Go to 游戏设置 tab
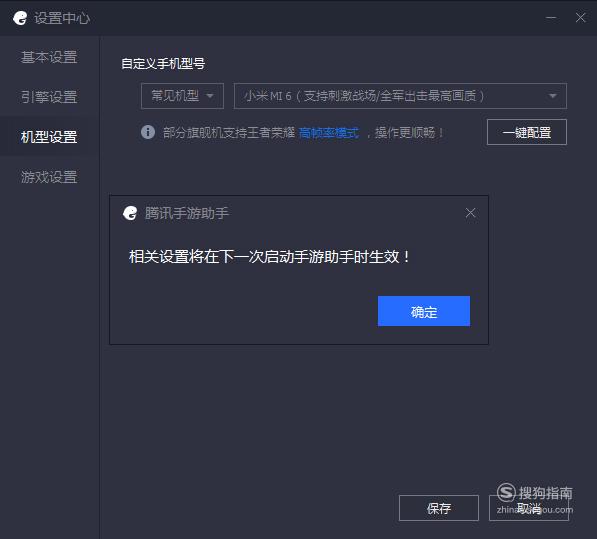 tap(49, 177)
